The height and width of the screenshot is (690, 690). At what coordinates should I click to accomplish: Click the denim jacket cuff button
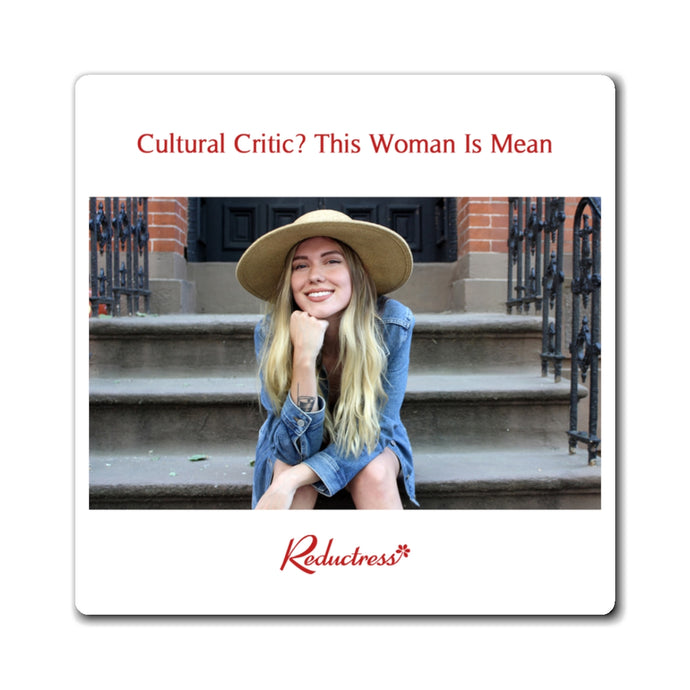click(301, 423)
